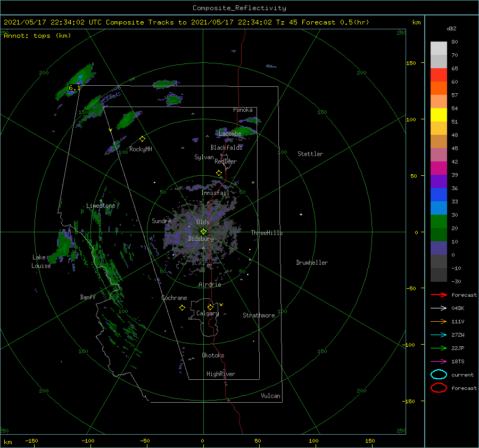
Task: Click the HighRiver label
Action: (221, 374)
